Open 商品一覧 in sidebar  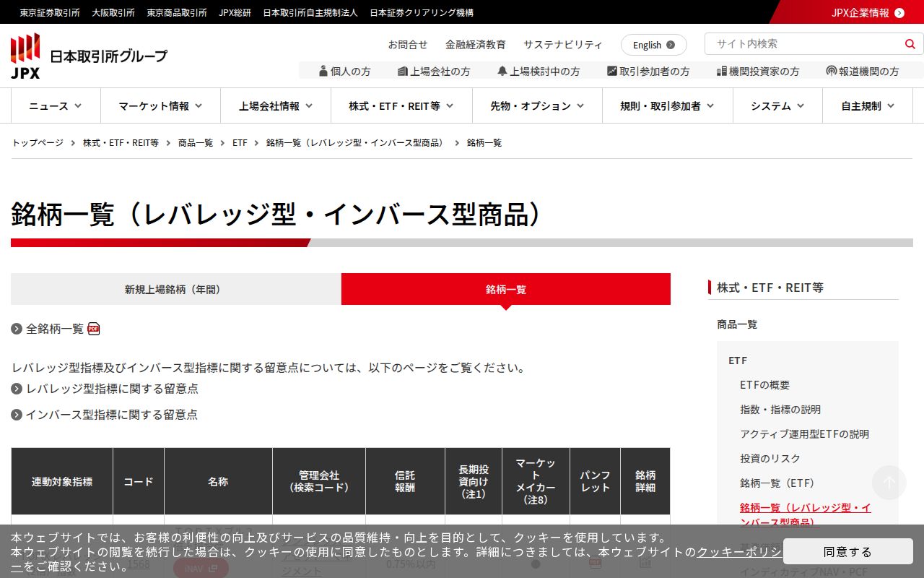point(737,324)
